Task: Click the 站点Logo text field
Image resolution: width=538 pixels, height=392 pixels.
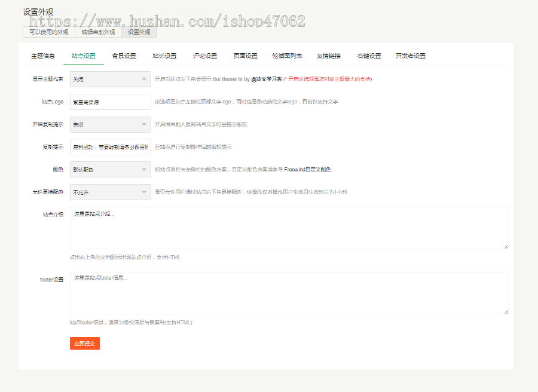Action: click(111, 102)
